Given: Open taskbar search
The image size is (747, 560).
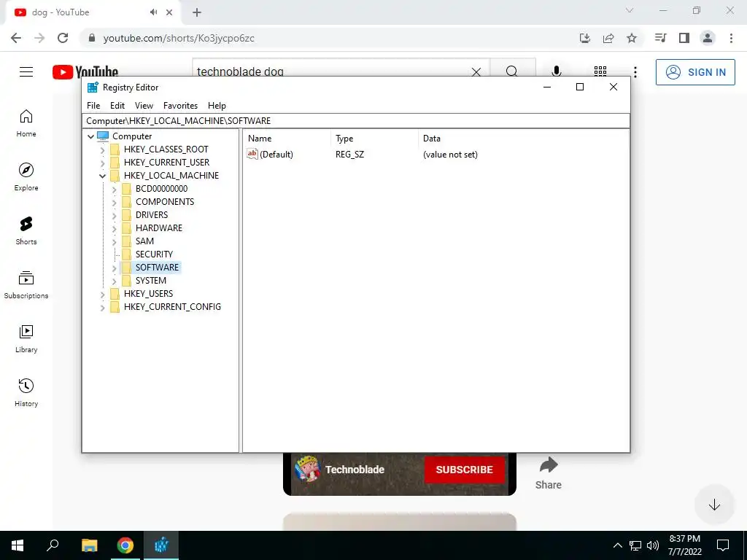Looking at the screenshot, I should [x=53, y=545].
